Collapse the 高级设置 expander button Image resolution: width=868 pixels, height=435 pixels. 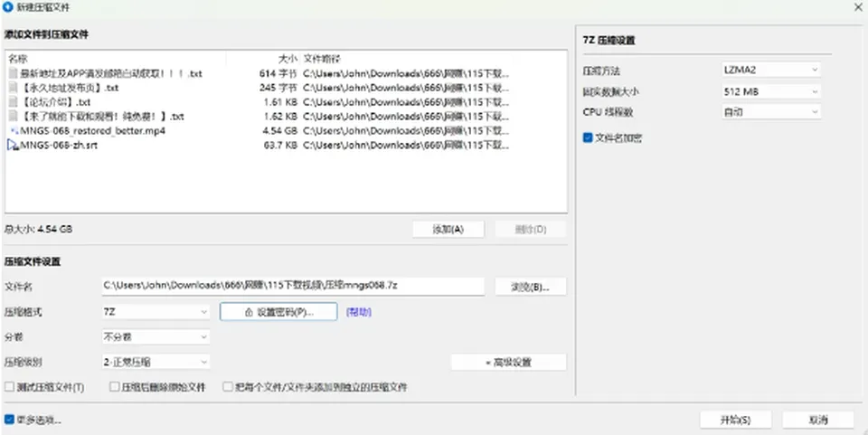509,363
